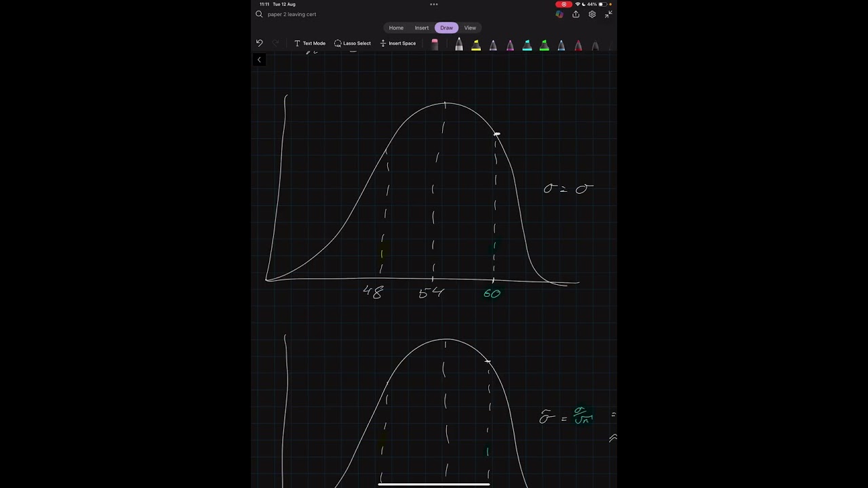Viewport: 868px width, 488px height.
Task: Click the search magnifier icon
Action: (x=259, y=14)
